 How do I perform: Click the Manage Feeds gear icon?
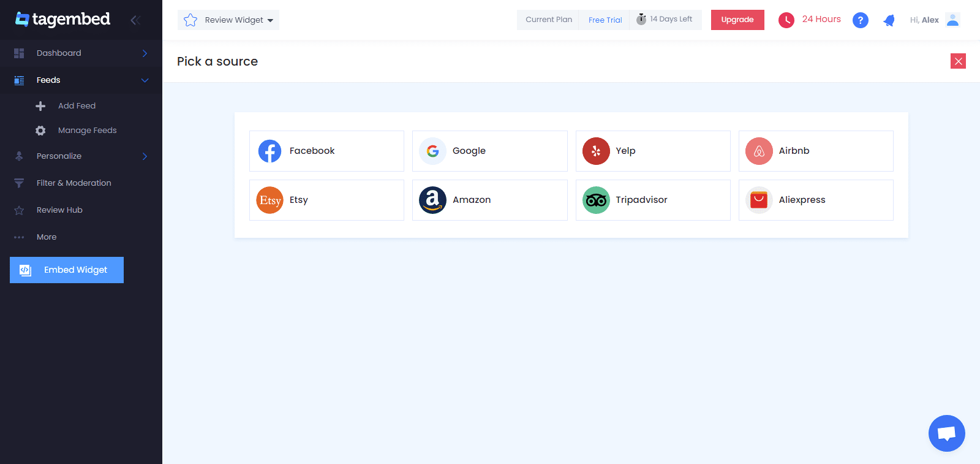point(40,131)
